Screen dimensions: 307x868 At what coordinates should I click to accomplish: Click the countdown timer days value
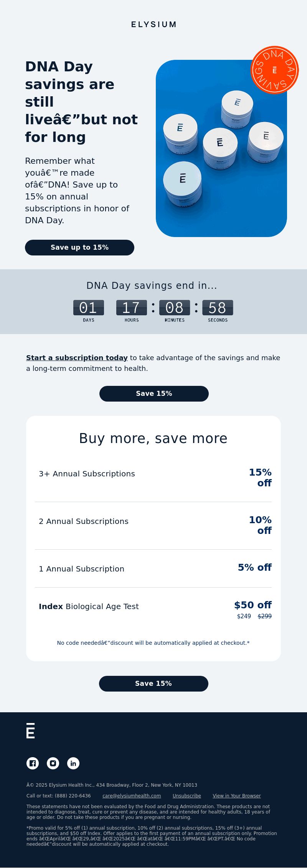[x=89, y=308]
